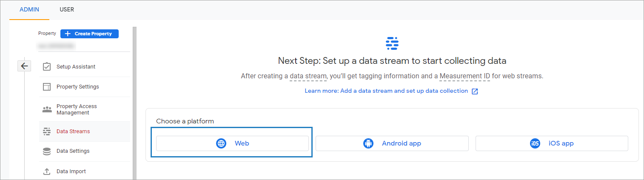Screen dimensions: 644x180
Task: Click the sidebar vertical scrollbar
Action: (134, 102)
